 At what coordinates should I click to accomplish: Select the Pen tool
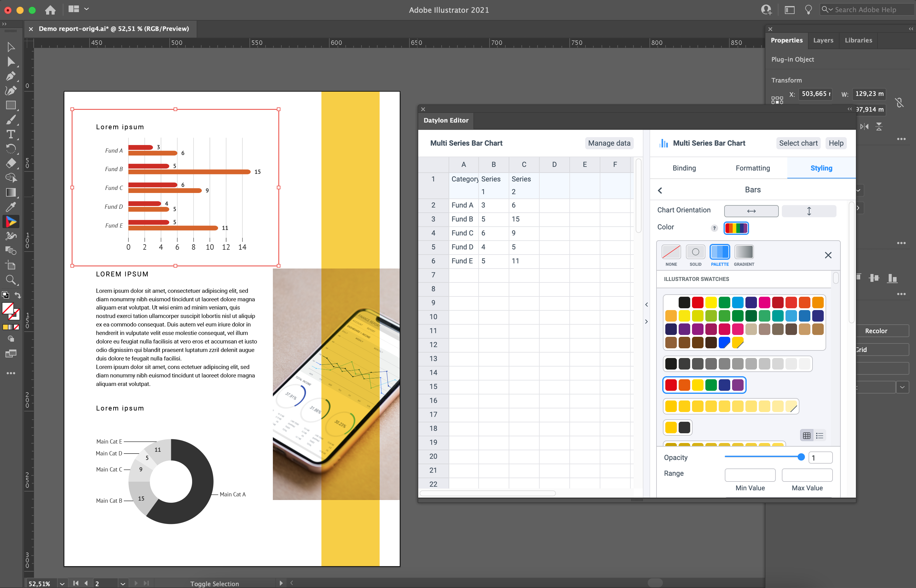[x=11, y=76]
